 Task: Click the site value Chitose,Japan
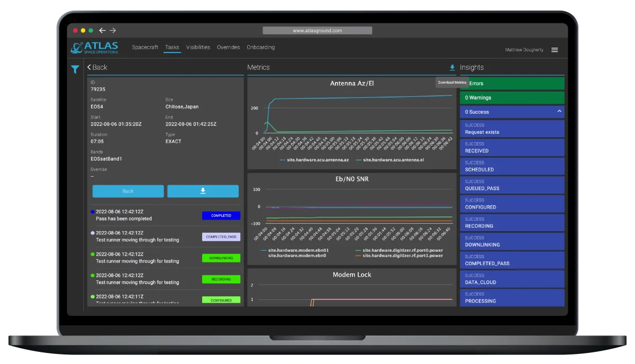tap(182, 107)
